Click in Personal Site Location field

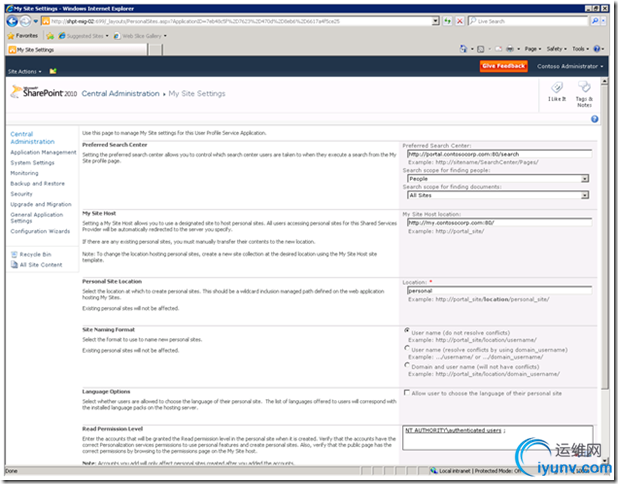click(x=499, y=290)
